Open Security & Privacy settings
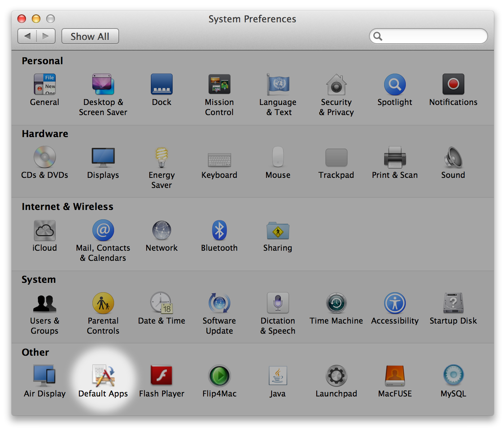Image resolution: width=504 pixels, height=430 pixels. [336, 85]
